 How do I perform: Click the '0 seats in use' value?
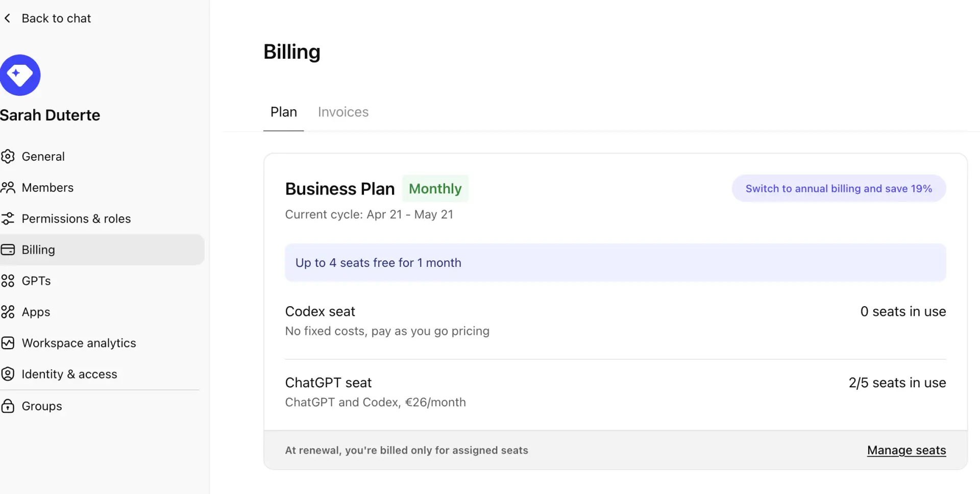903,311
